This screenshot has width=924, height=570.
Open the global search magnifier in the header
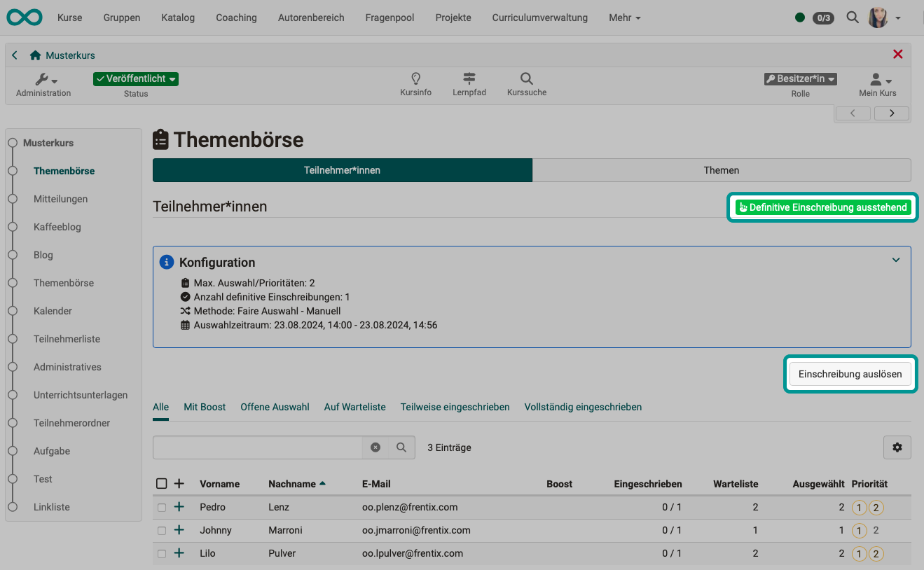point(852,18)
